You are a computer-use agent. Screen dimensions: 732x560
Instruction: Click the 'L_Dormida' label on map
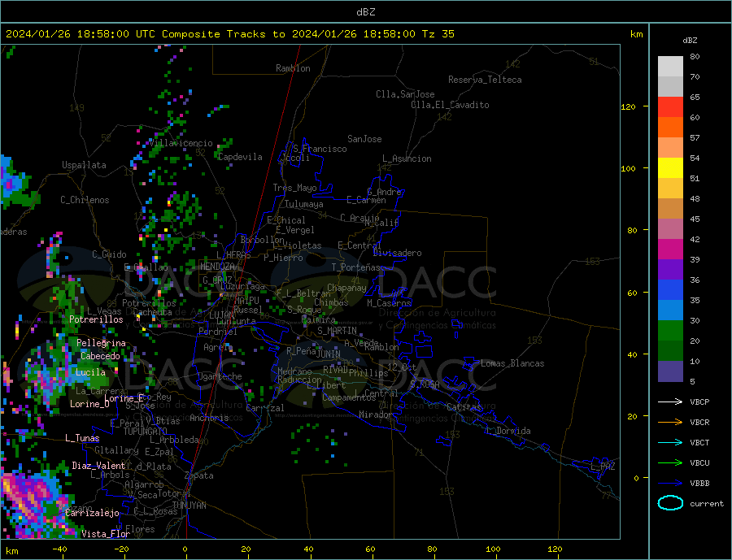click(509, 431)
